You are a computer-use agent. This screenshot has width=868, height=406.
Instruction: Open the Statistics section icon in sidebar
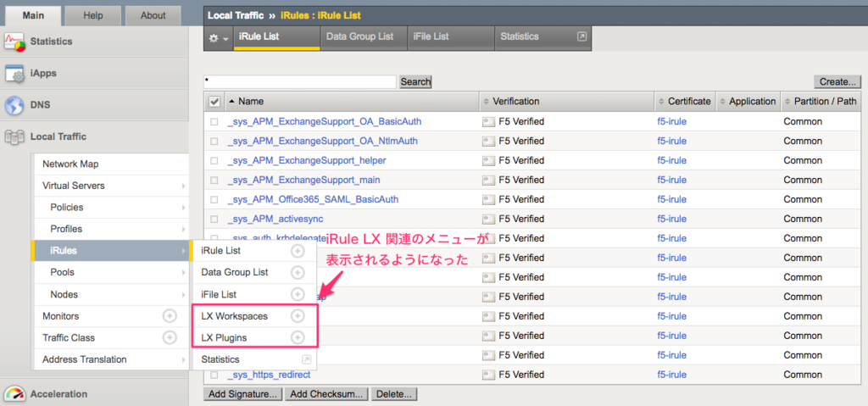(15, 42)
